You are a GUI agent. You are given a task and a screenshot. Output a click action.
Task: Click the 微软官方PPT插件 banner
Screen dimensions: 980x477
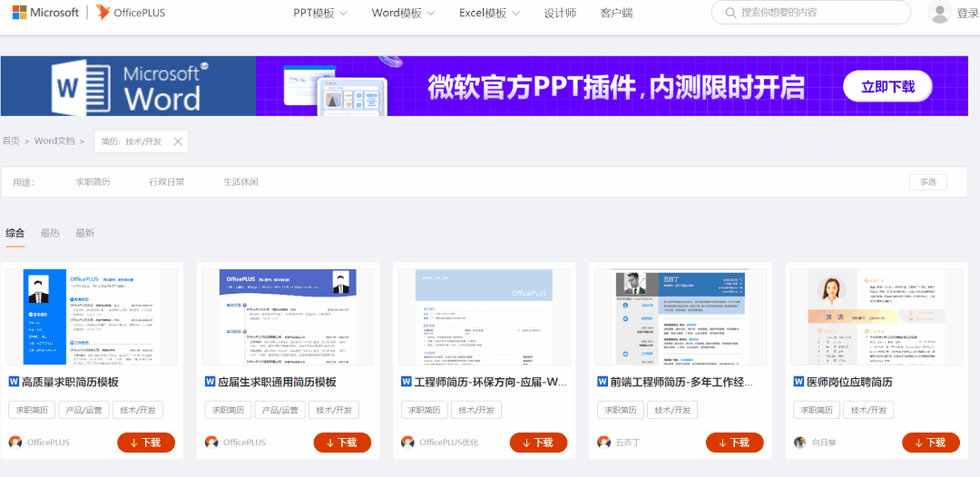[x=612, y=86]
